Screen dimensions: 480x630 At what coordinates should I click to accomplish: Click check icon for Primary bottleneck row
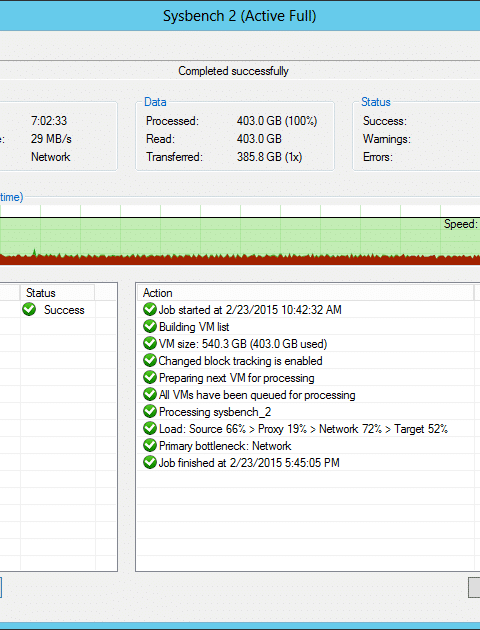pyautogui.click(x=150, y=445)
